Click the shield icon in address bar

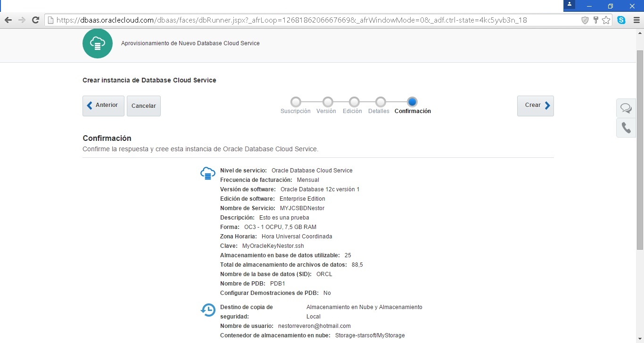pyautogui.click(x=585, y=20)
